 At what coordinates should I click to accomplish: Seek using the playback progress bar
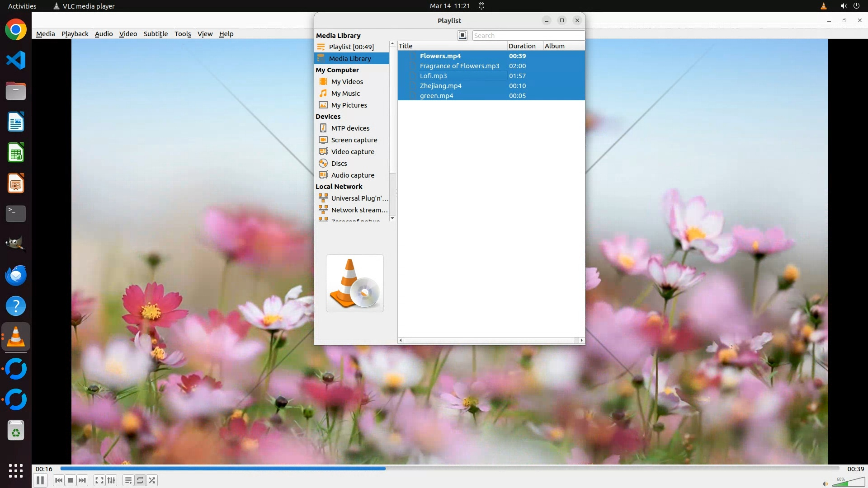point(449,469)
